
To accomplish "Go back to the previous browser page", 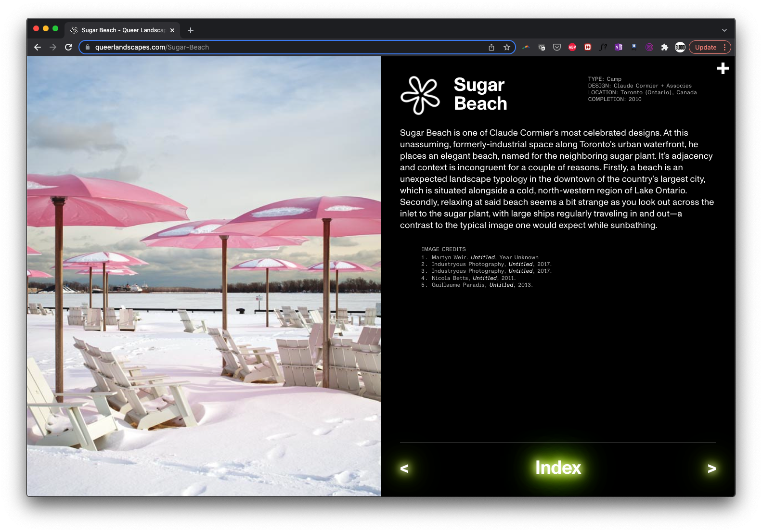I will tap(38, 47).
